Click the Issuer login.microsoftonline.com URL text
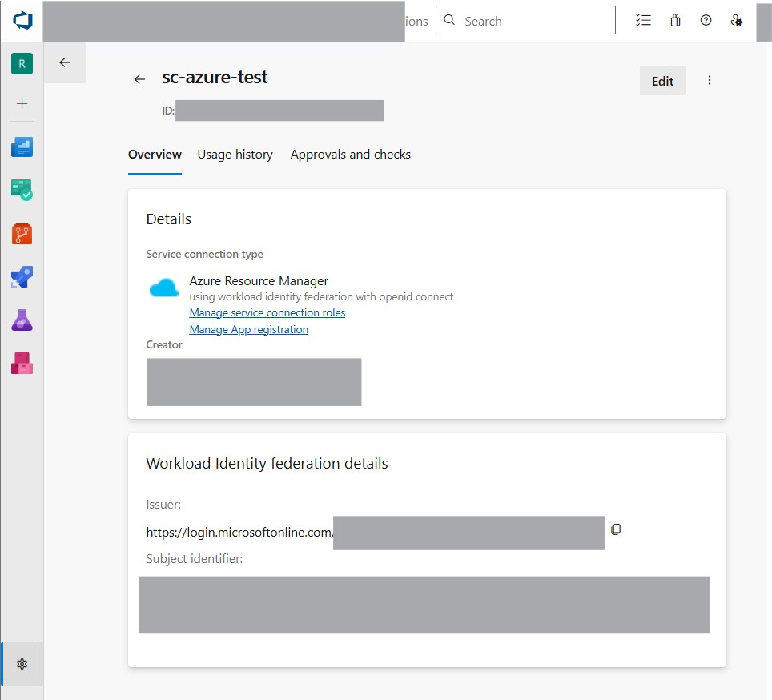This screenshot has height=700, width=772. (x=239, y=533)
